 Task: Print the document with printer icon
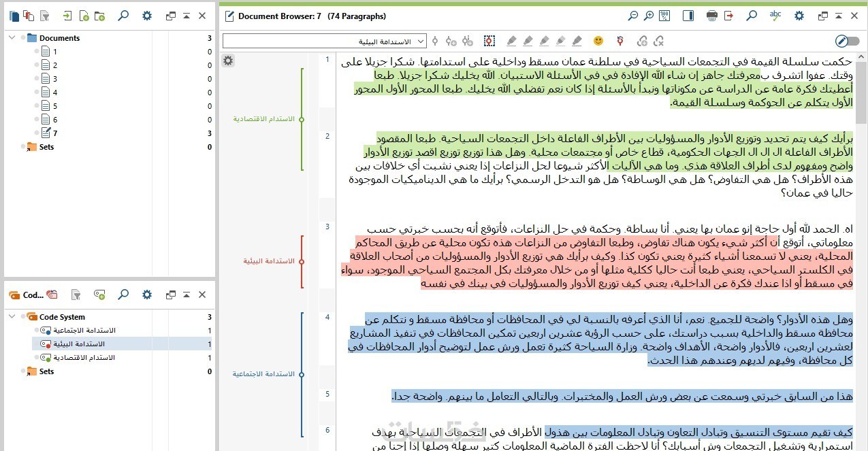(x=712, y=16)
